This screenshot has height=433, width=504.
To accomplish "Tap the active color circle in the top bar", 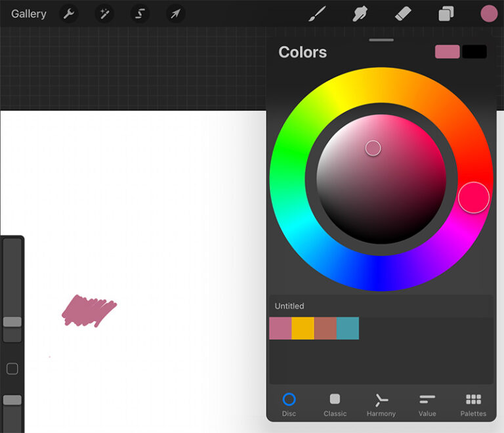I will point(489,14).
